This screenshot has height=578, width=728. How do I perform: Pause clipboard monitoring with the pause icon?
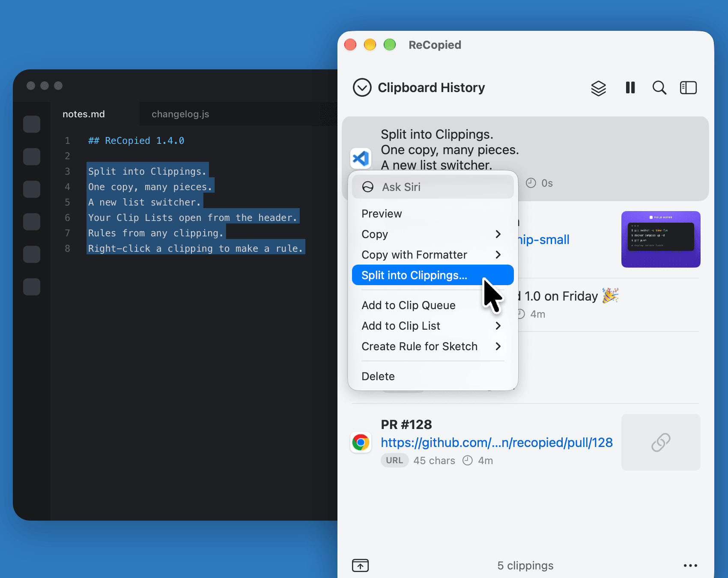click(x=630, y=88)
